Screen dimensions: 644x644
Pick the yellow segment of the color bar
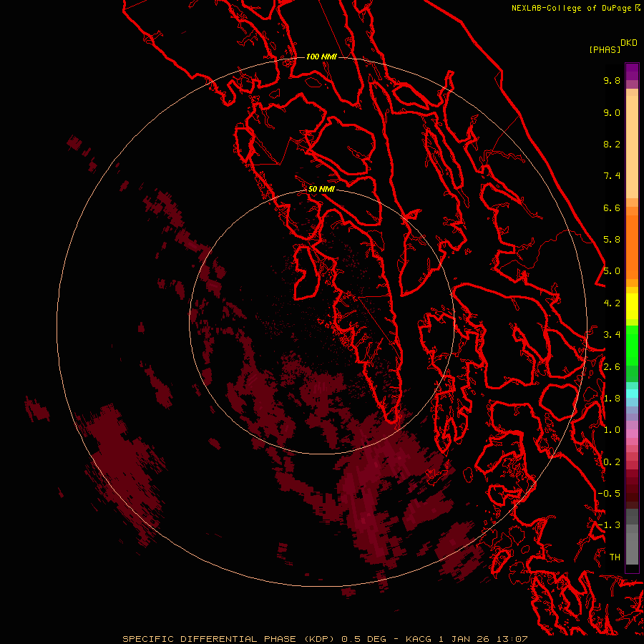[632, 306]
